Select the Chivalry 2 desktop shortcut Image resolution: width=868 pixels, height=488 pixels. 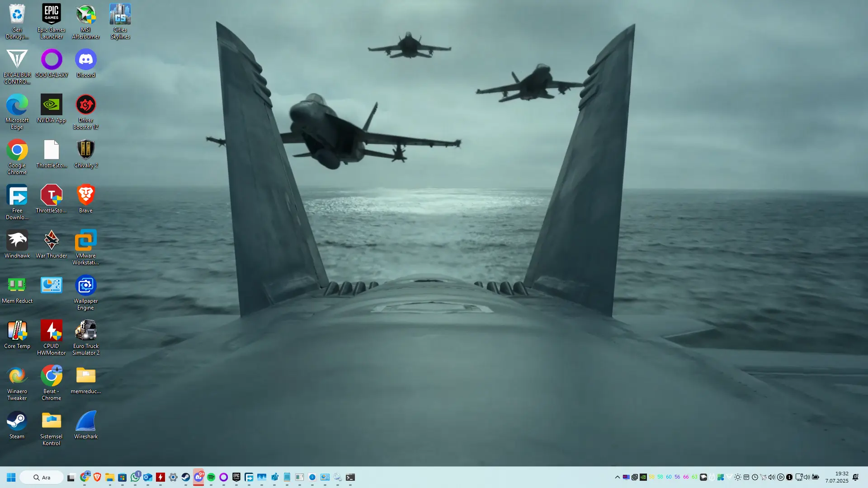86,154
